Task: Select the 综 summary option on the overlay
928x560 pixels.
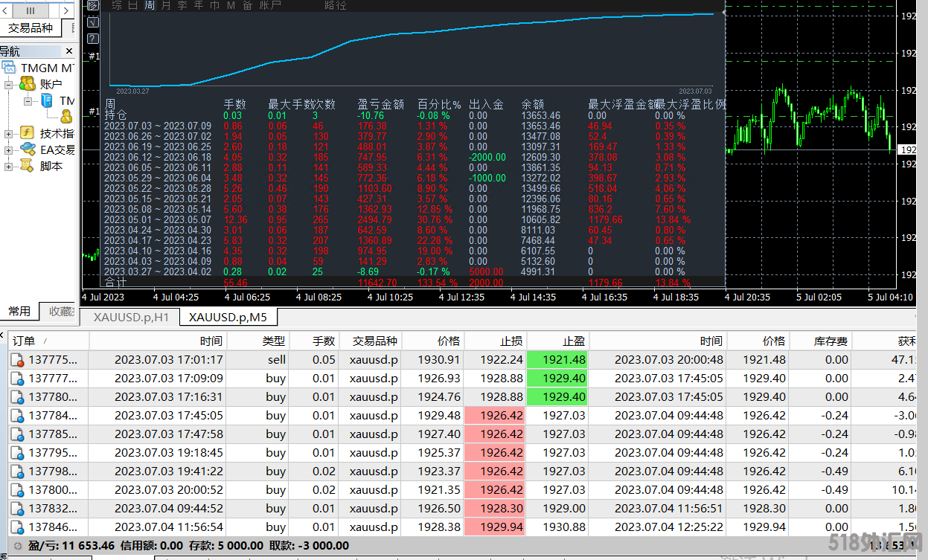Action: point(117,5)
